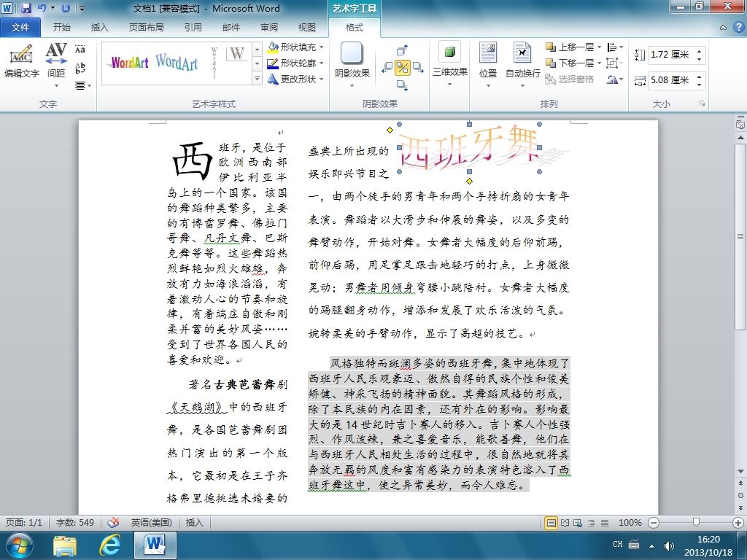
Task: Toggle WordArt vertical text 'Ab' icon
Action: click(80, 68)
